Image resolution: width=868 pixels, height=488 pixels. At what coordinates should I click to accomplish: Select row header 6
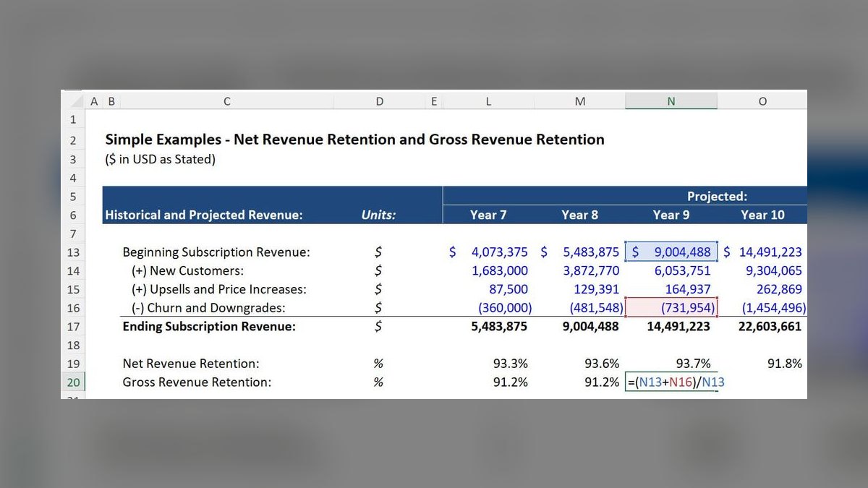pos(73,215)
